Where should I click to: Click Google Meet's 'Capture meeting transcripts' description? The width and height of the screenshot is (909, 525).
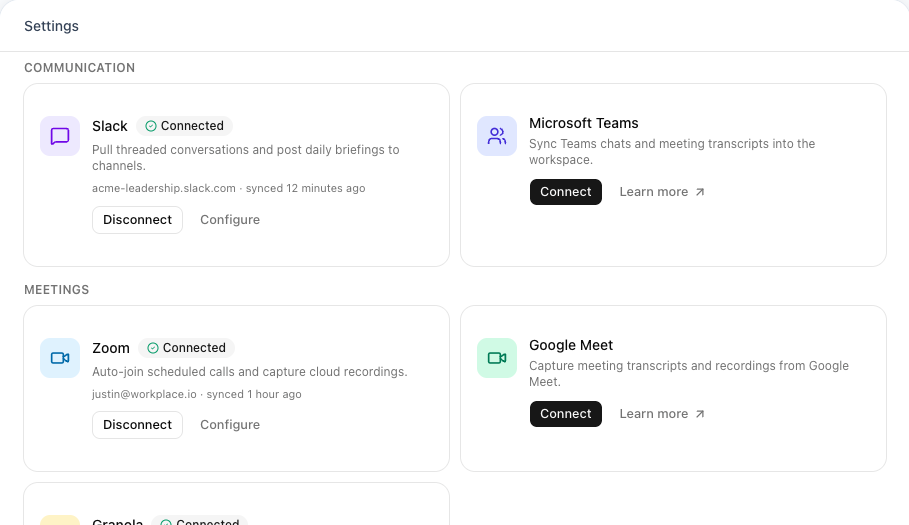tap(689, 374)
